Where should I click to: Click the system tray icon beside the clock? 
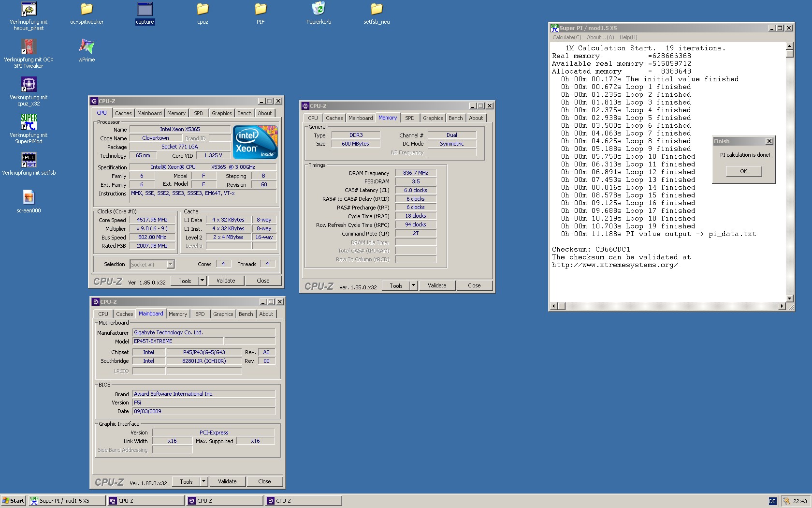tap(786, 501)
